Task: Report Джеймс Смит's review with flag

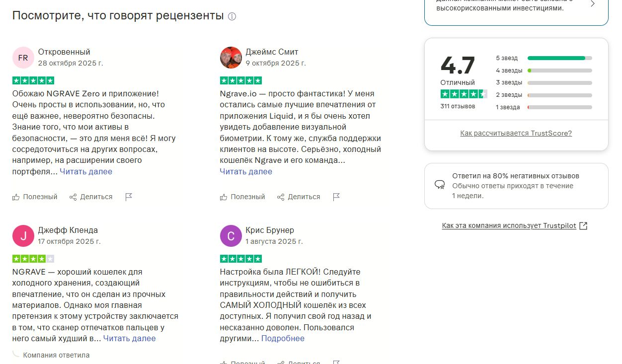Action: click(336, 197)
